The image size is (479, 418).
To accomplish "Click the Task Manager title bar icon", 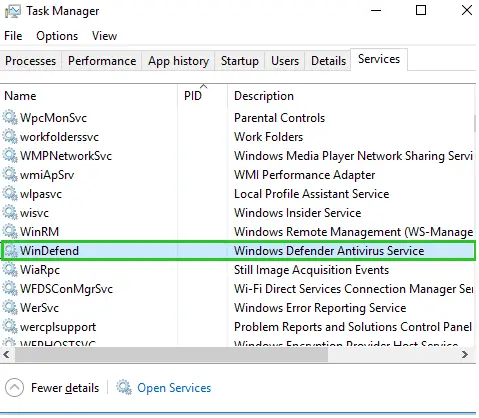I will click(x=13, y=11).
